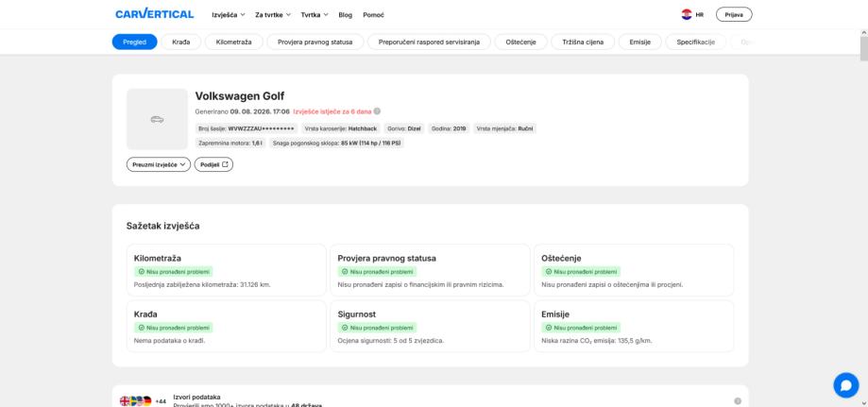The width and height of the screenshot is (868, 407).
Task: Open the chat support bubble icon
Action: [846, 385]
